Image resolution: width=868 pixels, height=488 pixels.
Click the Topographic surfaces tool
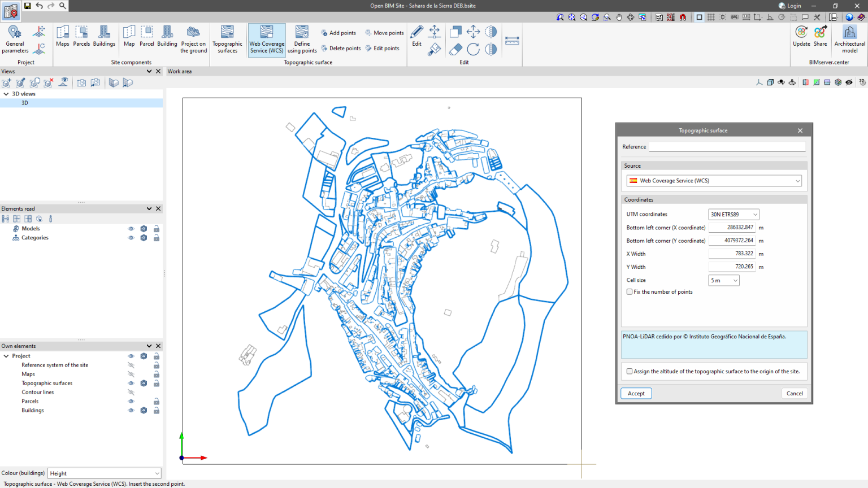pyautogui.click(x=227, y=40)
